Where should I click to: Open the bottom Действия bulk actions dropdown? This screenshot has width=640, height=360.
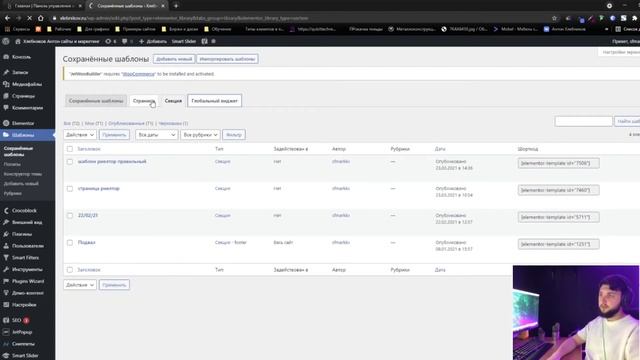80,285
